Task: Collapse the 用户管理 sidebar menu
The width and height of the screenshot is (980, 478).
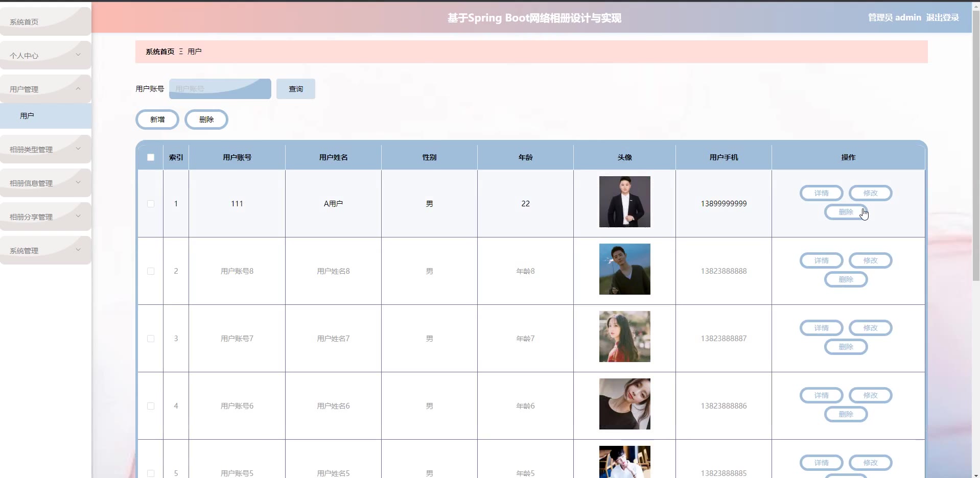Action: click(45, 89)
